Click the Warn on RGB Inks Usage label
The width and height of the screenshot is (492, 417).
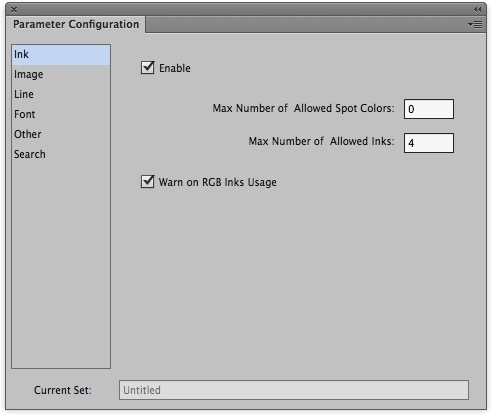(217, 182)
